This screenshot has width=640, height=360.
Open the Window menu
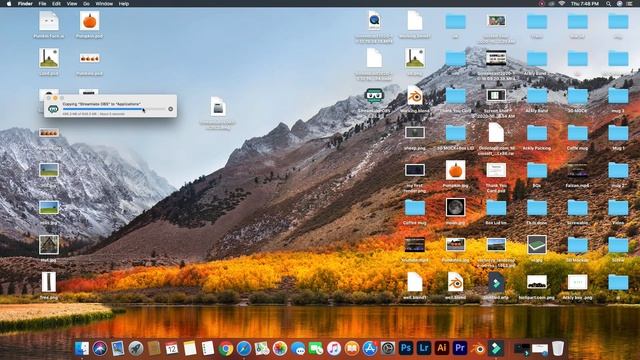[104, 4]
